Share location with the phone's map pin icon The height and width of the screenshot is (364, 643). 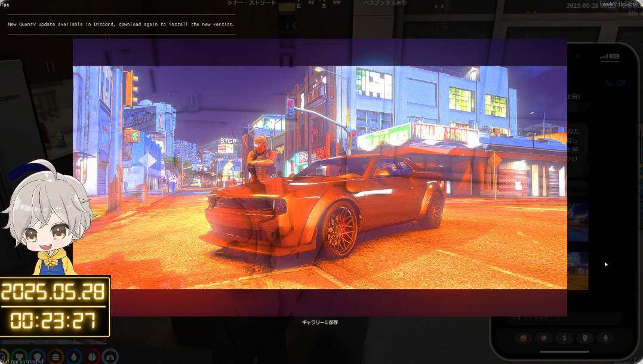point(584,338)
